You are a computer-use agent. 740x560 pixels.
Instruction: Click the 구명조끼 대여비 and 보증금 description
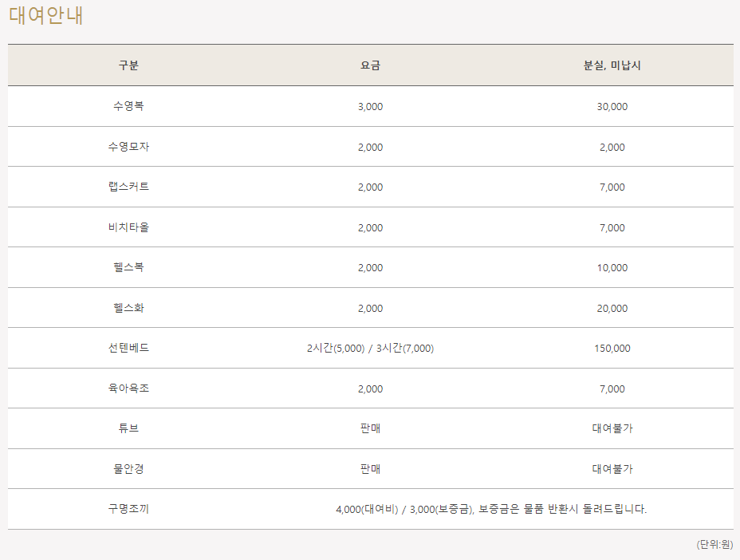coord(491,509)
